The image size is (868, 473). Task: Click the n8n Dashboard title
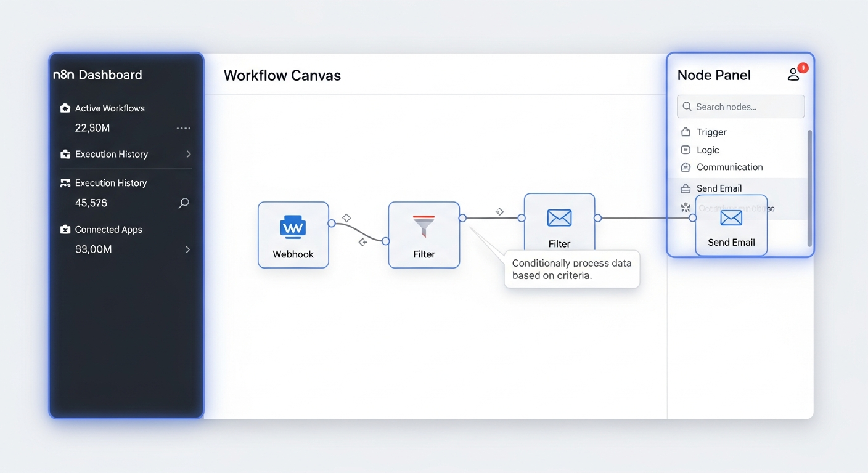[x=97, y=75]
